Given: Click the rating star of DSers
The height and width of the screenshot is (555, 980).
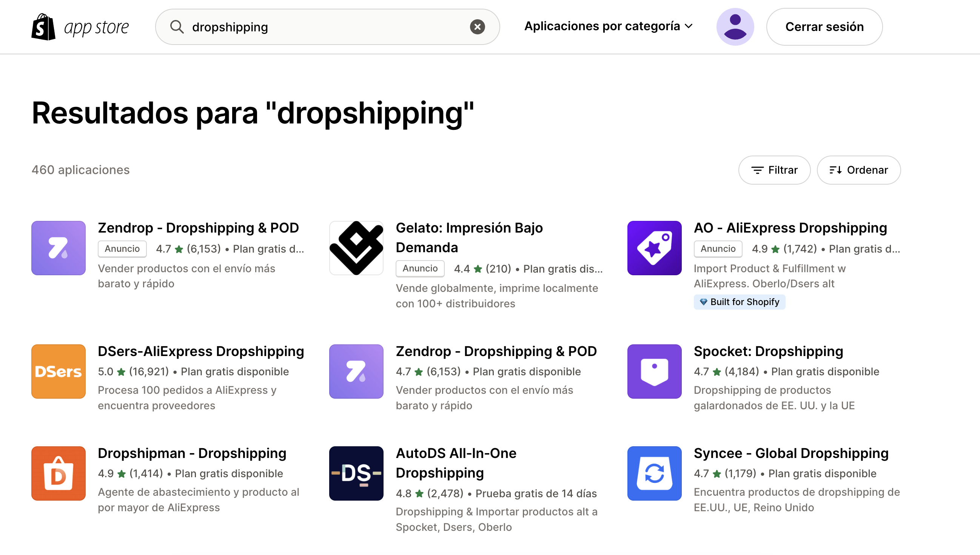Looking at the screenshot, I should [121, 372].
